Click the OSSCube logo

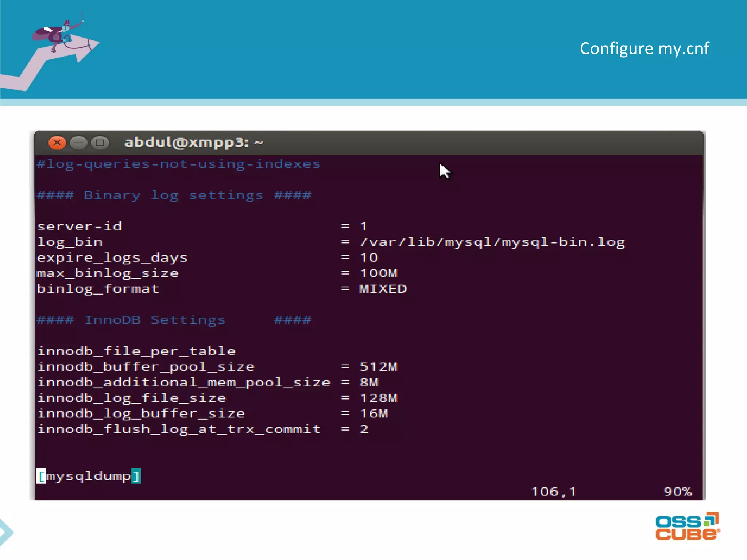pyautogui.click(x=688, y=526)
